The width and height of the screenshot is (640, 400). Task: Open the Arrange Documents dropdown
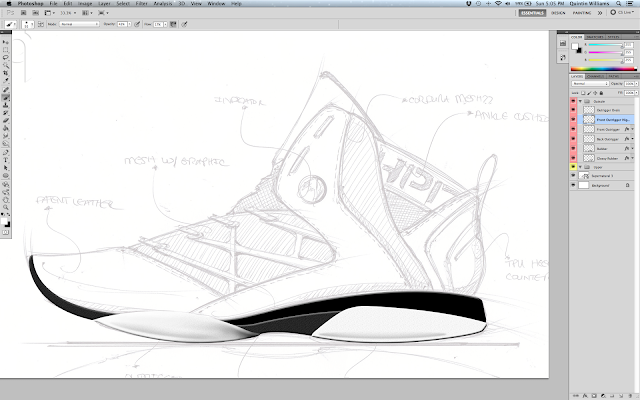pyautogui.click(x=87, y=13)
